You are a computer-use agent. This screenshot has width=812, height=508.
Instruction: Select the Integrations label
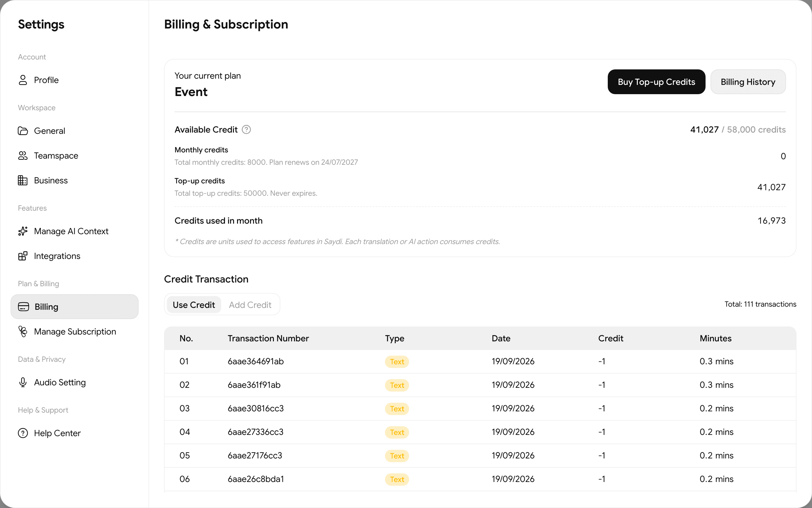pyautogui.click(x=57, y=256)
